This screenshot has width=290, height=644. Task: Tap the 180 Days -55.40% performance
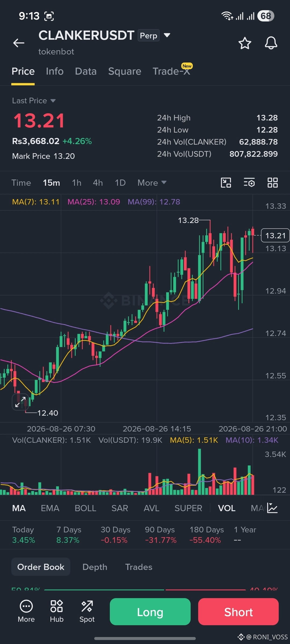point(206,535)
